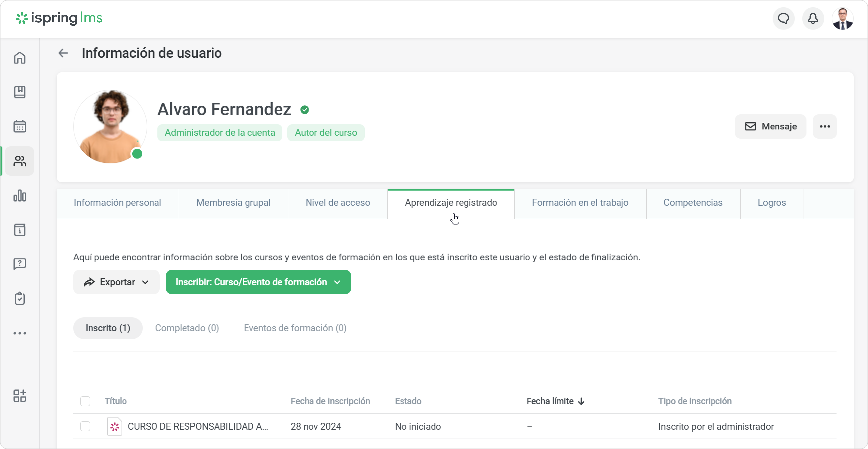Image resolution: width=868 pixels, height=449 pixels.
Task: Open the add-apps grid icon at sidebar bottom
Action: 20,396
